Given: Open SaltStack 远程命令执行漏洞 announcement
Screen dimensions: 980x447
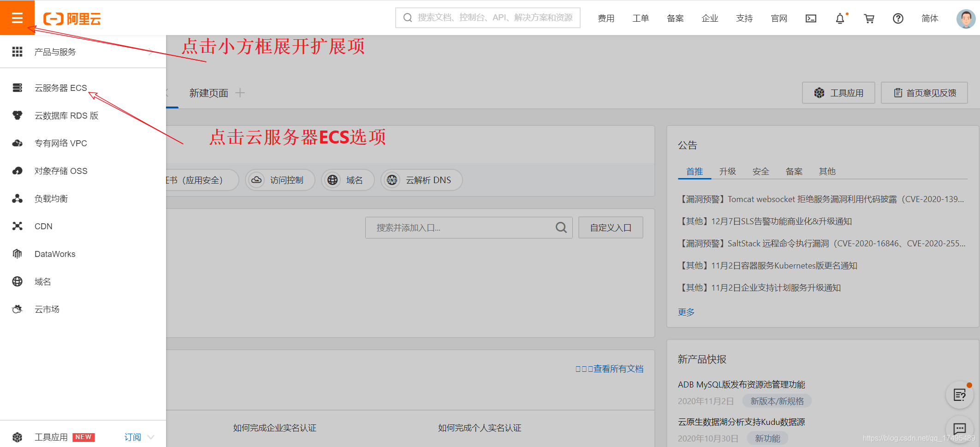Looking at the screenshot, I should pyautogui.click(x=822, y=243).
